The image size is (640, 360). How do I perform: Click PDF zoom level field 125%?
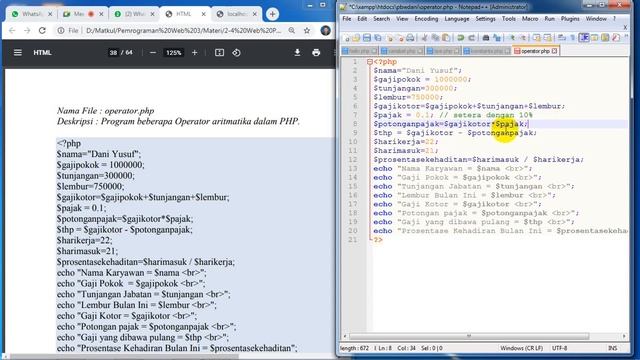(173, 53)
